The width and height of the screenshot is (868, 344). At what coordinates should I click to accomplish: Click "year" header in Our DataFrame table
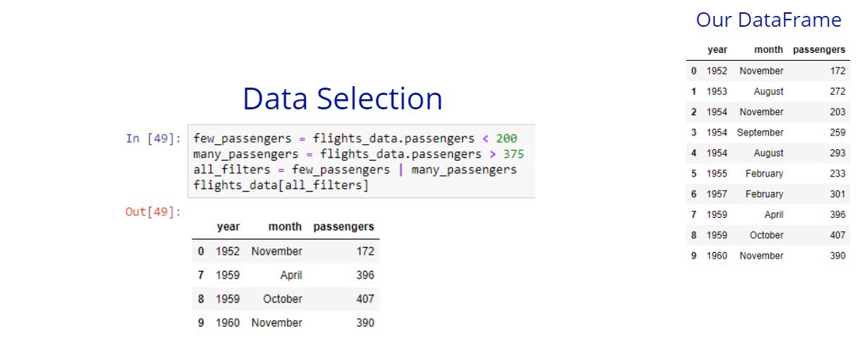717,50
